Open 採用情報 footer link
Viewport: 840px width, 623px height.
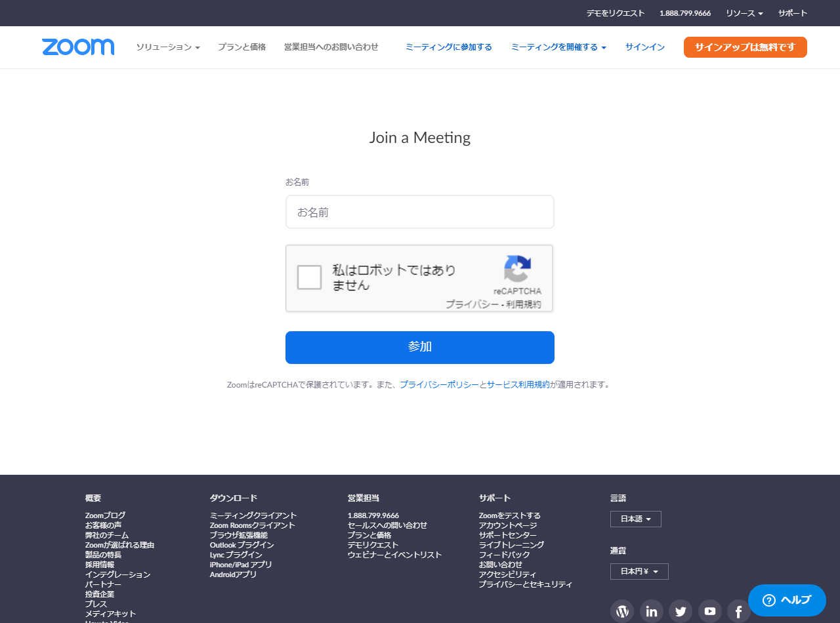[x=100, y=565]
